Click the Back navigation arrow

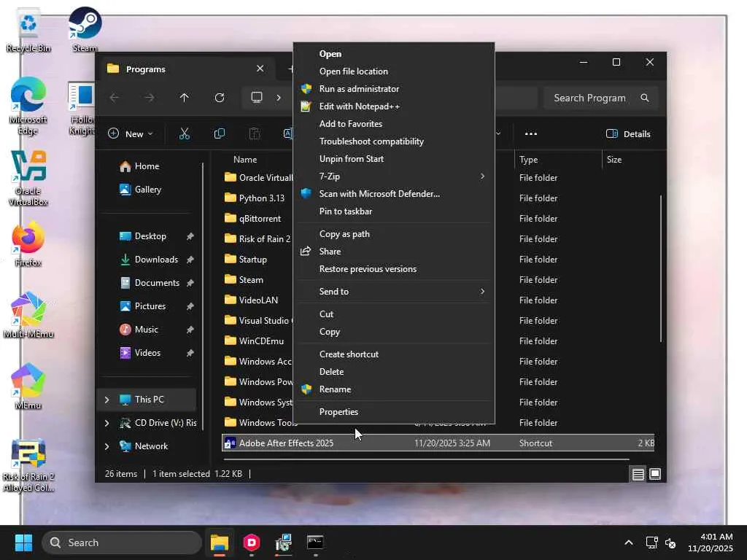click(115, 98)
